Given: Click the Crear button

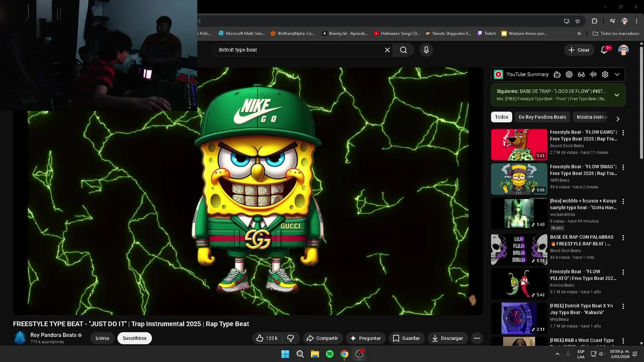Looking at the screenshot, I should [x=579, y=50].
